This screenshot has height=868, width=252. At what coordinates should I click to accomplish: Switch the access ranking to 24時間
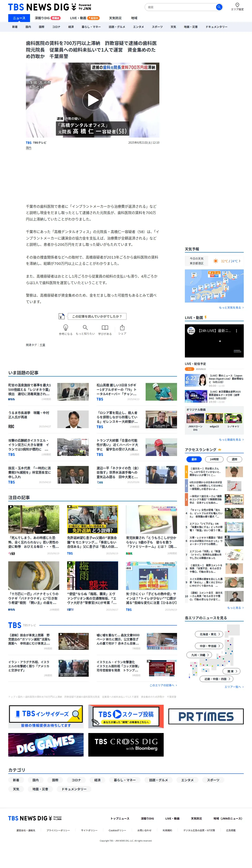pos(214,459)
